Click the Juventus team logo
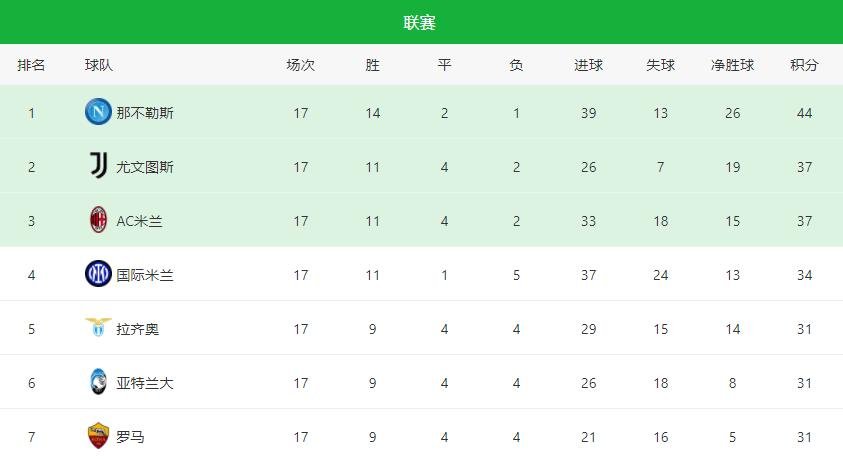Viewport: 843px width, 459px height. [98, 167]
